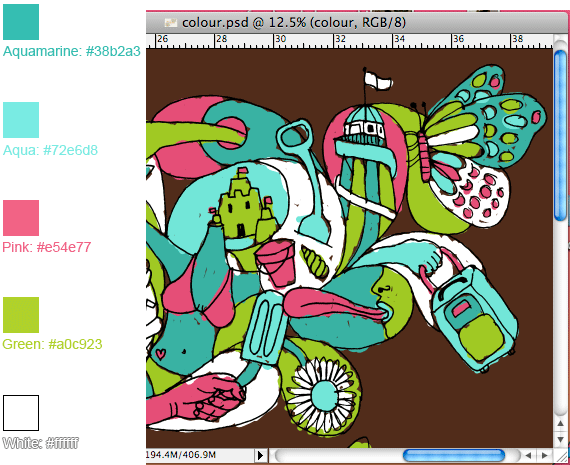The height and width of the screenshot is (465, 570).
Task: Click the horizontal scrollbar right arrow
Action: [544, 455]
